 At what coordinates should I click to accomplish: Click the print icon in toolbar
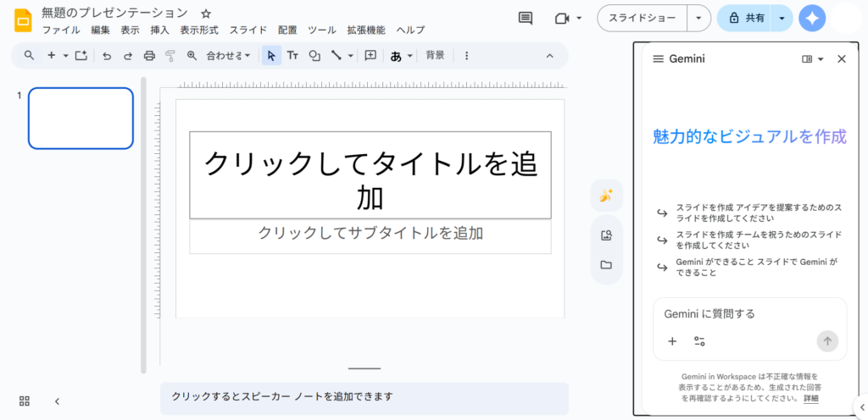point(149,56)
